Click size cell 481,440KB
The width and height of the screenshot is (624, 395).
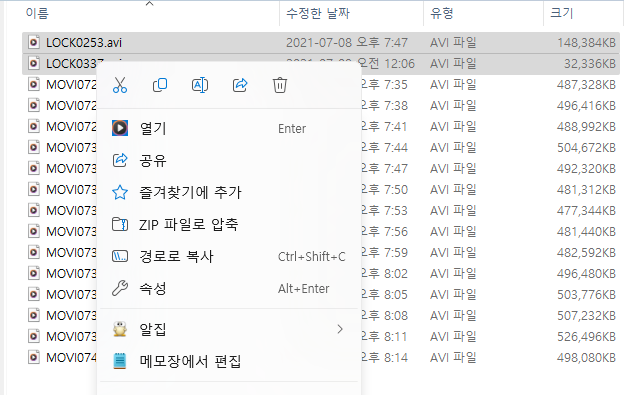[x=587, y=232]
